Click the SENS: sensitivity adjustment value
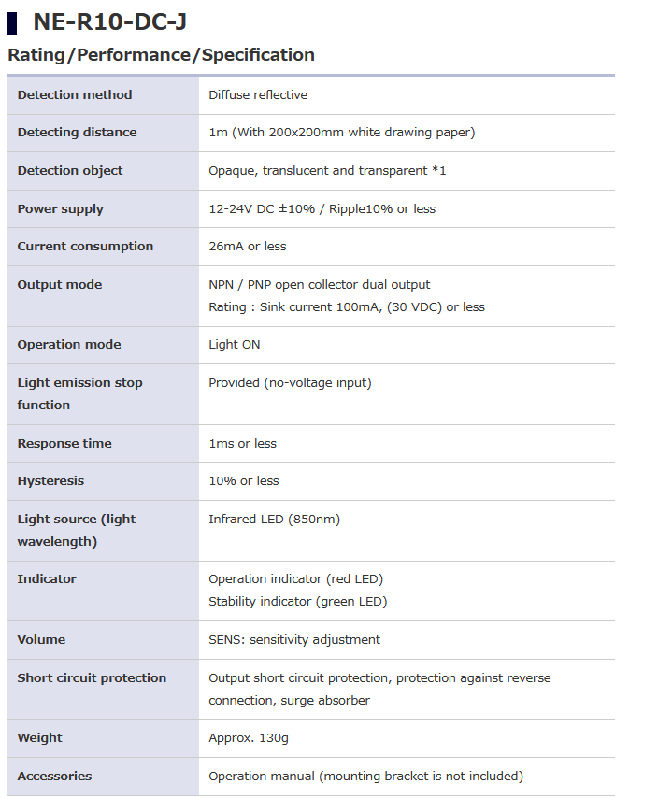 (294, 640)
